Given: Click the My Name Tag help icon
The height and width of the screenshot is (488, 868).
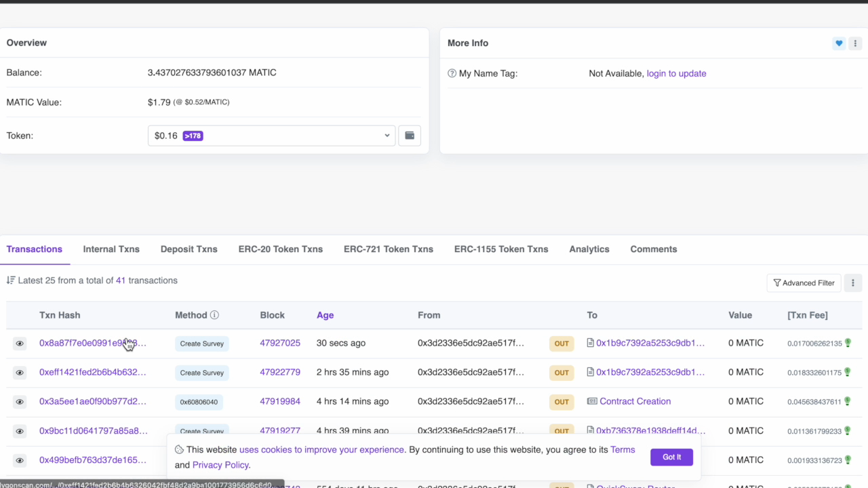Looking at the screenshot, I should pyautogui.click(x=452, y=73).
